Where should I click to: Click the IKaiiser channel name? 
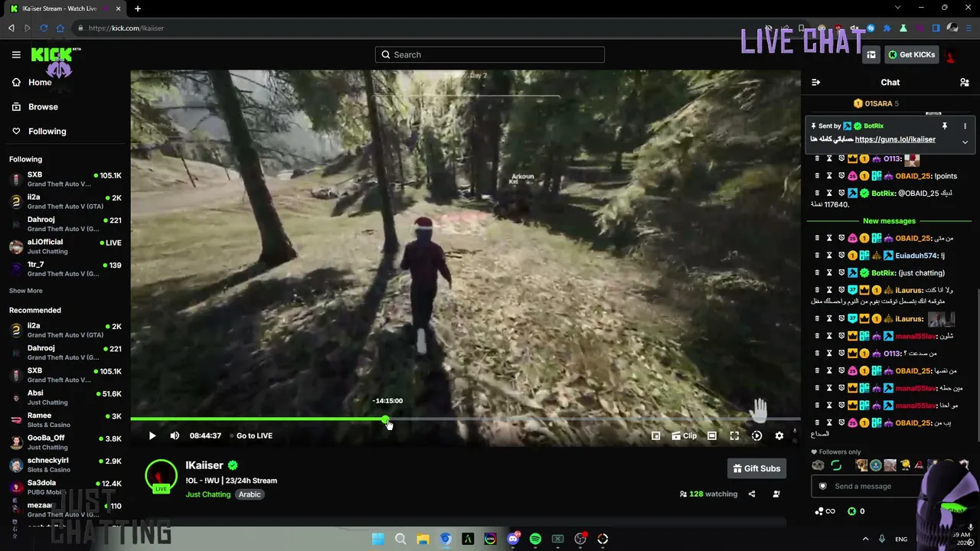204,465
